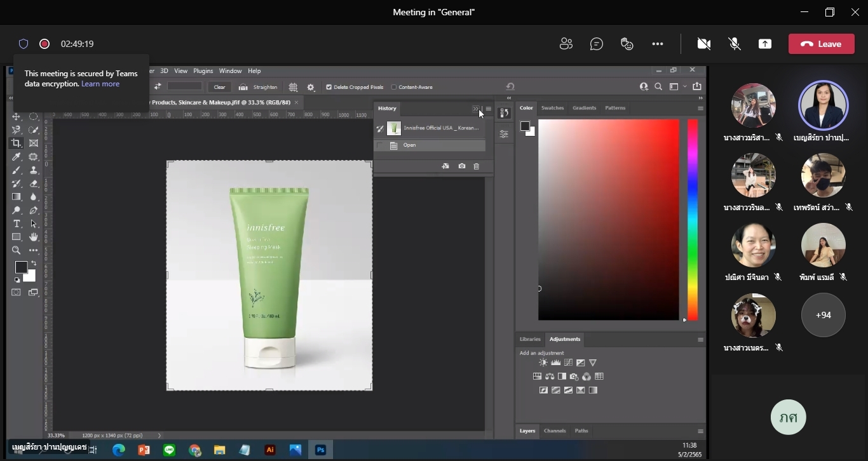868x461 pixels.
Task: Turn on camera in Teams meeting
Action: pyautogui.click(x=703, y=44)
